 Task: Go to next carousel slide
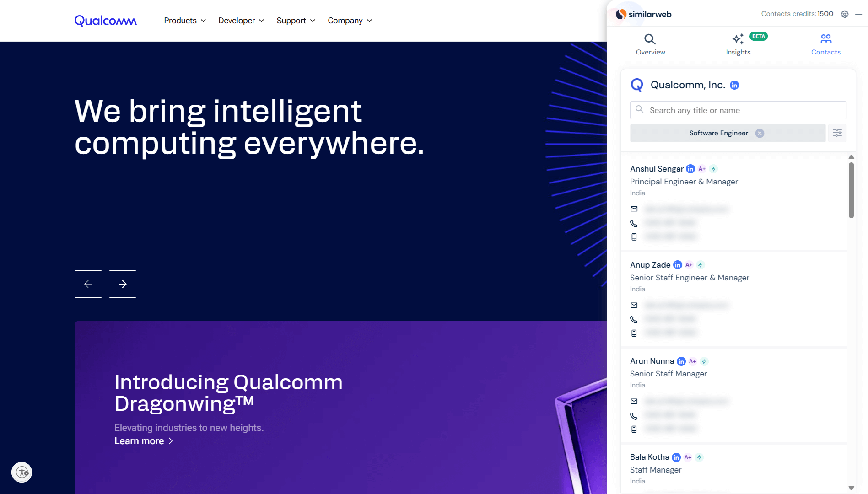tap(123, 284)
